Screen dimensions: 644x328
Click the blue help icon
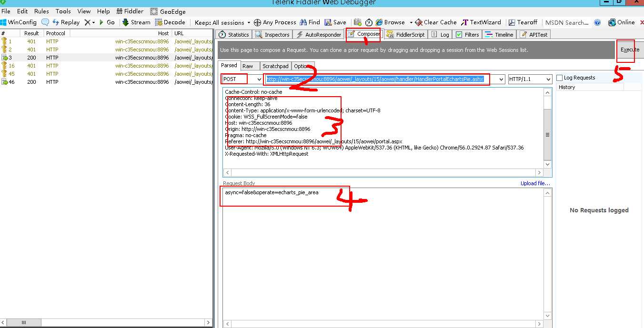pos(597,22)
